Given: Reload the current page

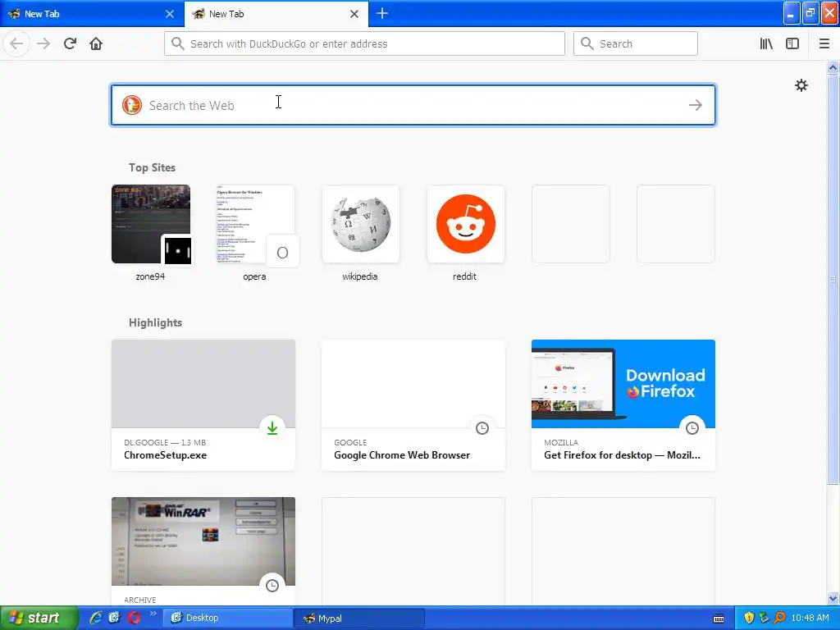Looking at the screenshot, I should [71, 43].
